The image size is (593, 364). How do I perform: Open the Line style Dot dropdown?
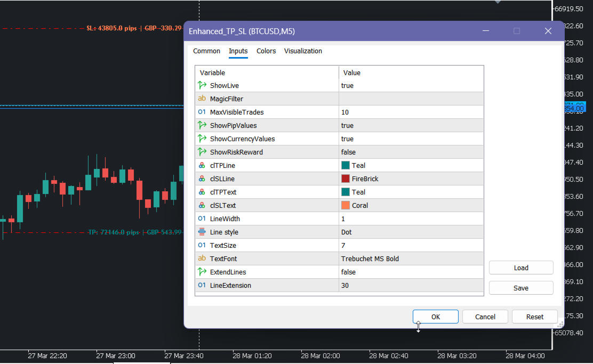tap(411, 232)
